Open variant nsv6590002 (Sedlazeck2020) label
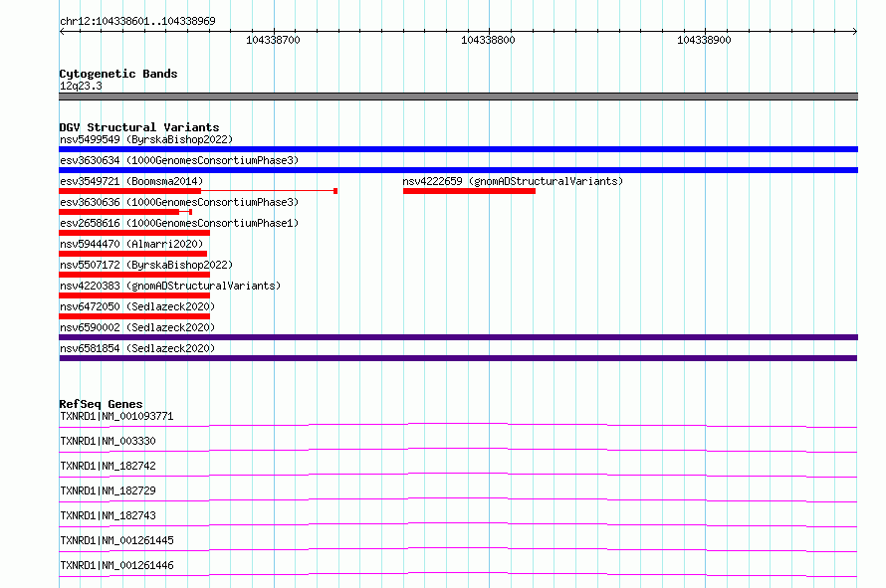Viewport: 886px width, 588px height. coord(137,327)
